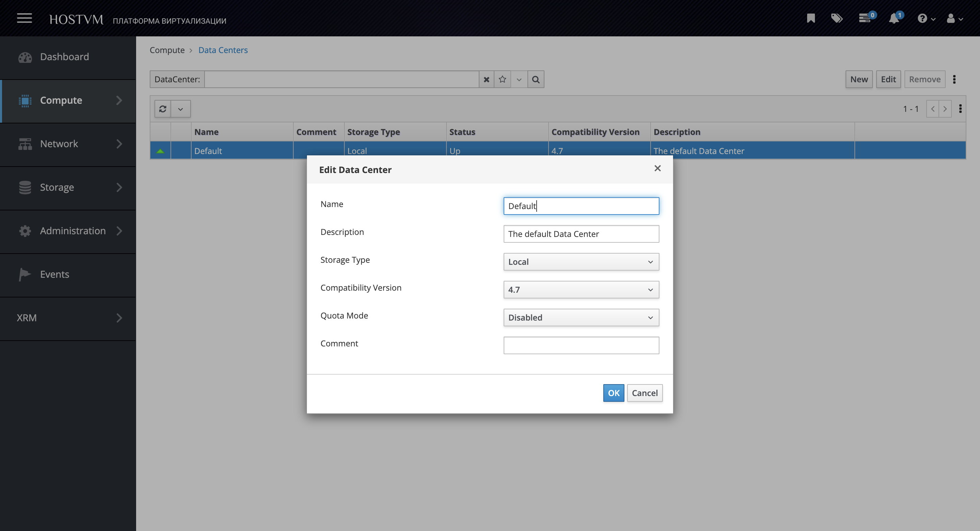Open the bookmarks icon in header
980x531 pixels.
click(811, 18)
